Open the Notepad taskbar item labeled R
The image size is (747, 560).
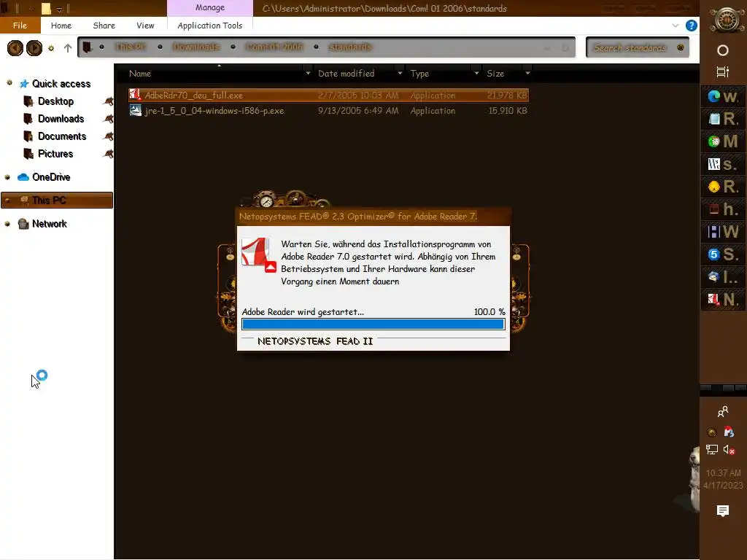pos(723,119)
